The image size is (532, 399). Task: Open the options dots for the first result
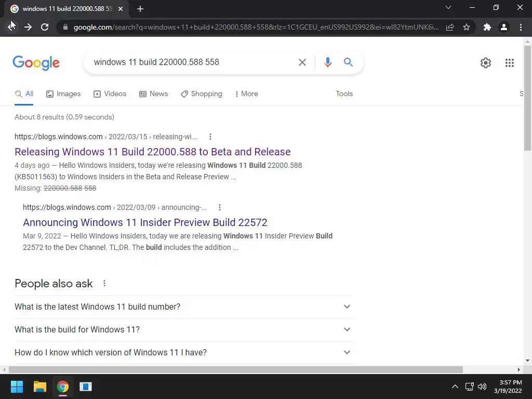click(x=210, y=137)
